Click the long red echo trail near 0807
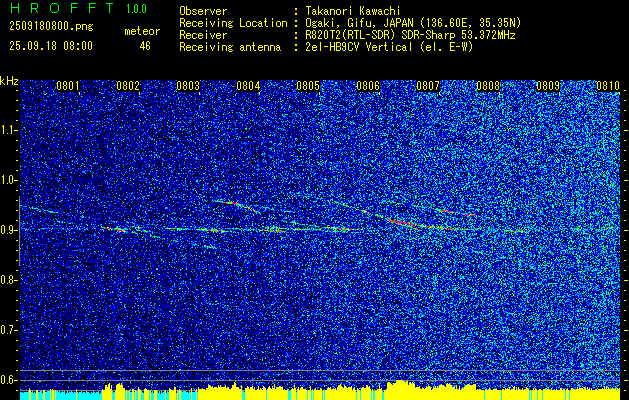The height and width of the screenshot is (400, 629). click(x=423, y=225)
